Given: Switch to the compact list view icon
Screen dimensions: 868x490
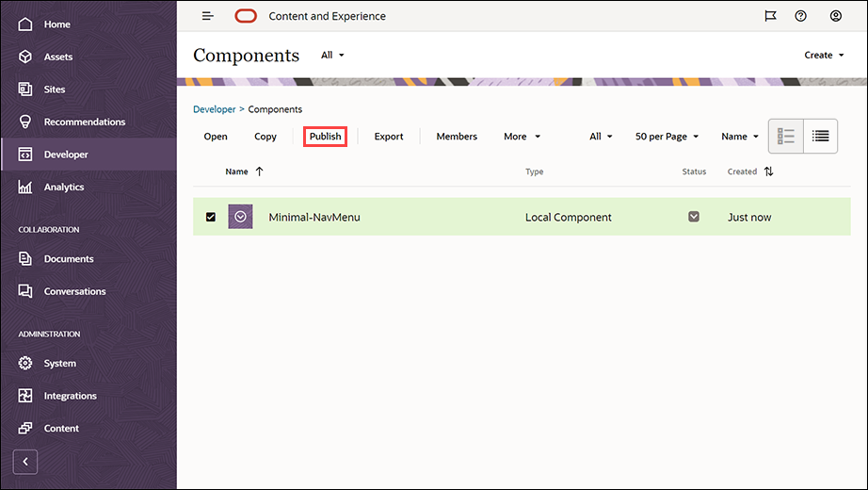Looking at the screenshot, I should tap(820, 136).
